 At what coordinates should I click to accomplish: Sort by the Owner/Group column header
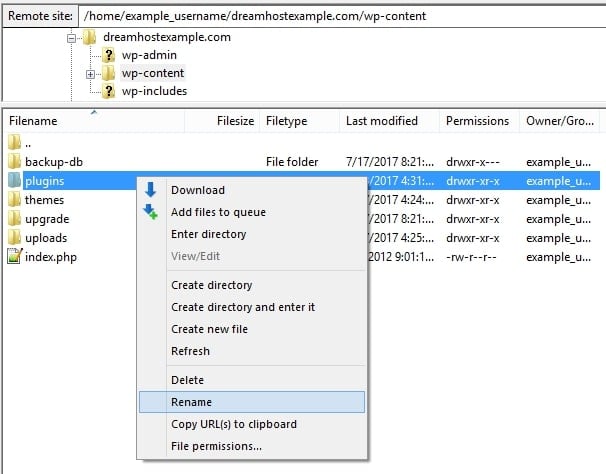(x=560, y=121)
